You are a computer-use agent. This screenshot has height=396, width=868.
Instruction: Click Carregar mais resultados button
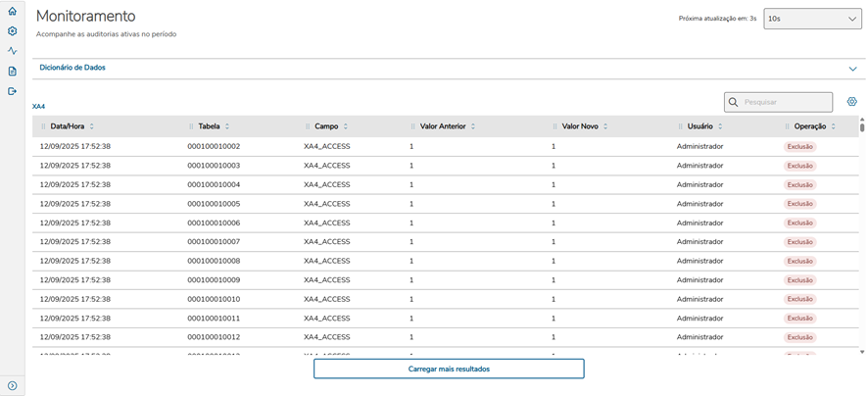tap(449, 369)
